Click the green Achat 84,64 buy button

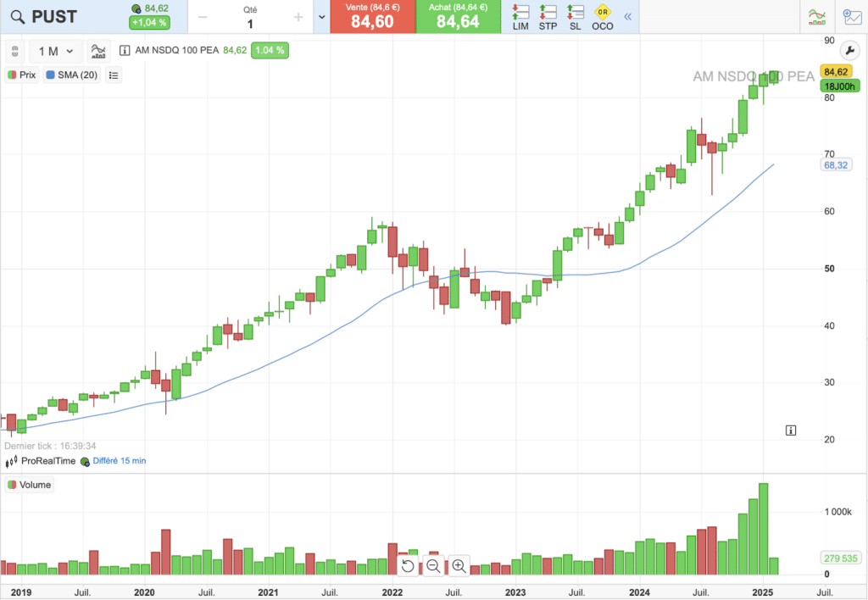pos(459,17)
